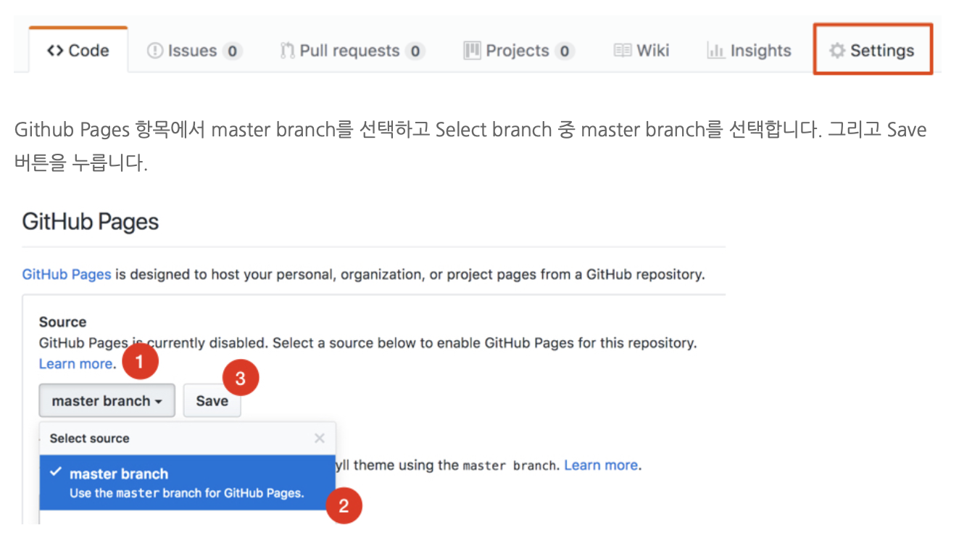
Task: Open the GitHub Pages link
Action: coord(67,275)
